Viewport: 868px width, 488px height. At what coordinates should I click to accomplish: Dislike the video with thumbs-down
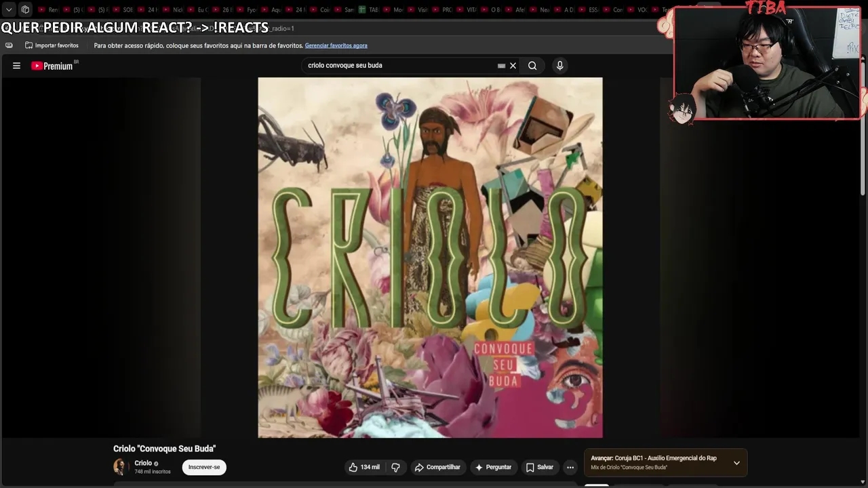395,467
